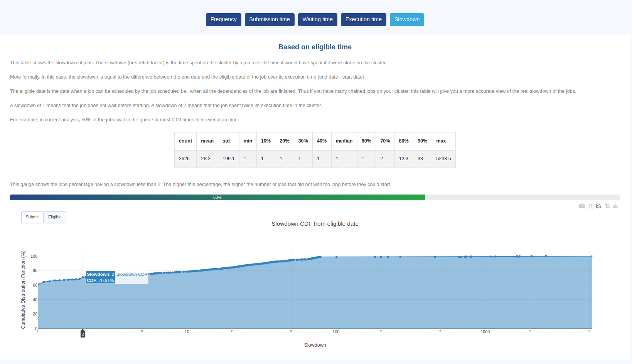Image resolution: width=632 pixels, height=364 pixels.
Task: Click the 1000 tick label on x-axis
Action: coord(485,332)
